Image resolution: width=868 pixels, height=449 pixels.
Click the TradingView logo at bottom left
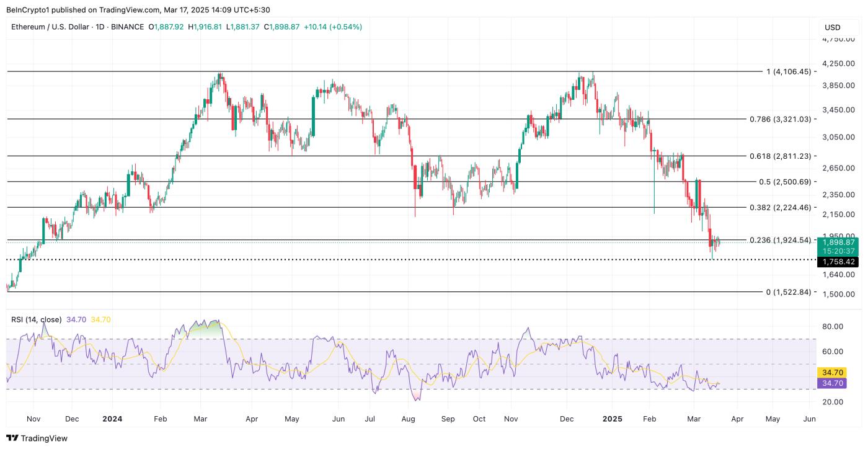point(36,438)
